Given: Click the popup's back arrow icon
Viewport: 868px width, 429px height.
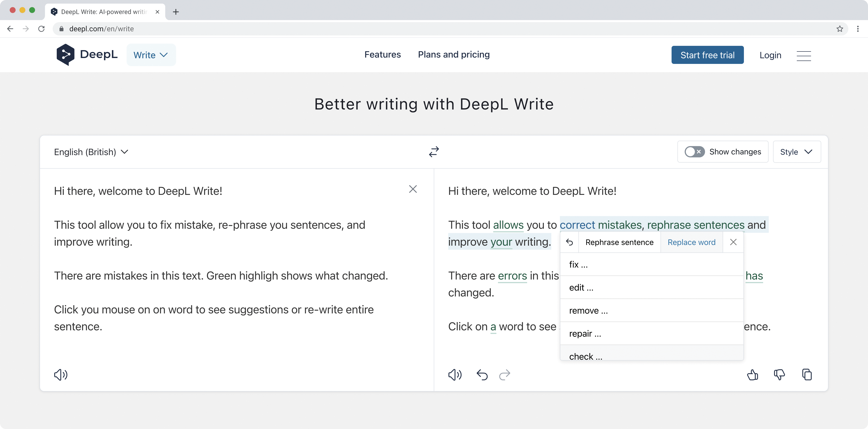Looking at the screenshot, I should pos(569,242).
